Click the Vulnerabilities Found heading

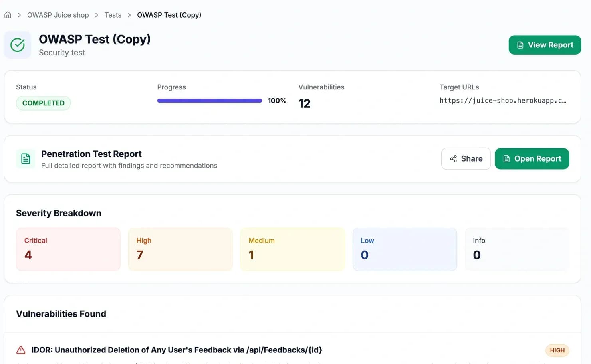[61, 314]
